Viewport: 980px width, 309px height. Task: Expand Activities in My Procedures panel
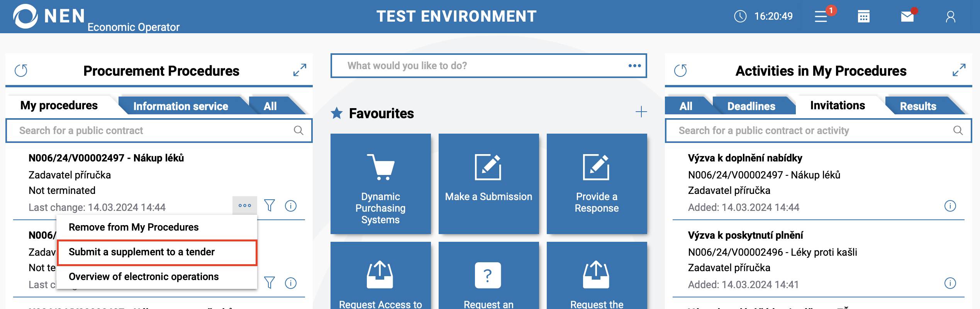[959, 70]
